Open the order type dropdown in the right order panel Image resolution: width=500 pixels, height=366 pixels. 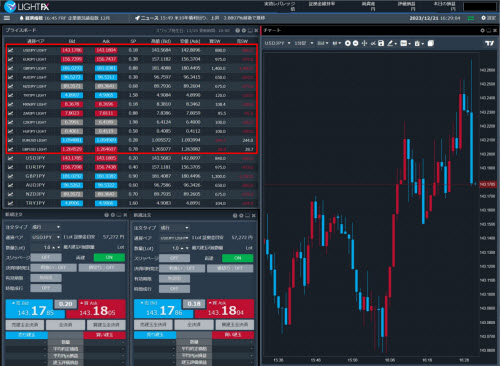coord(175,228)
